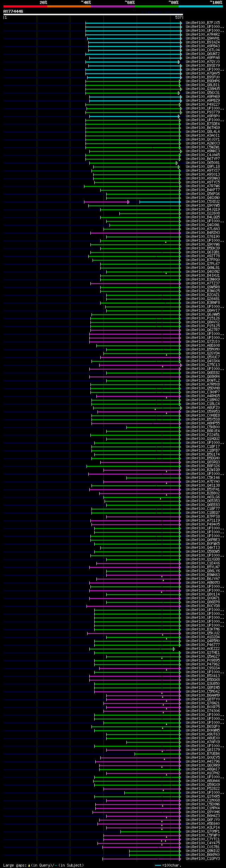
Task: Select the UniRef100_B6THG9 hit label
Action: point(203,128)
